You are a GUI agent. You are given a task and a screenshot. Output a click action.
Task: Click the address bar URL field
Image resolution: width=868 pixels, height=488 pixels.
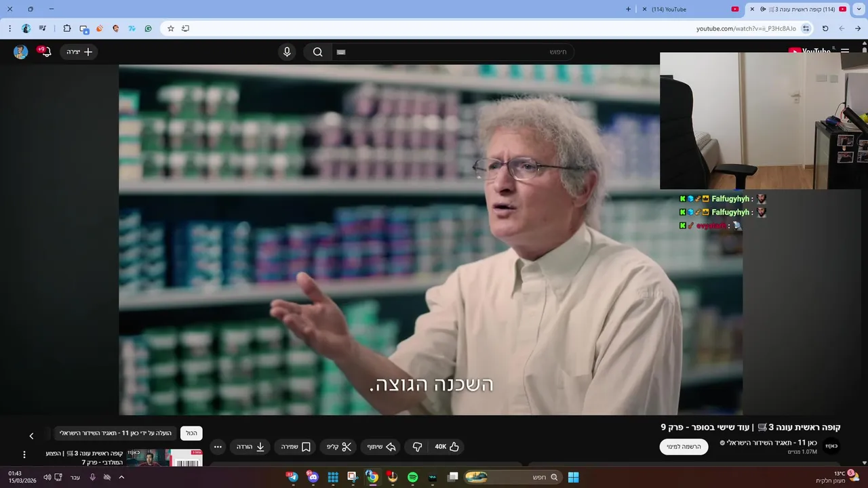pyautogui.click(x=487, y=28)
